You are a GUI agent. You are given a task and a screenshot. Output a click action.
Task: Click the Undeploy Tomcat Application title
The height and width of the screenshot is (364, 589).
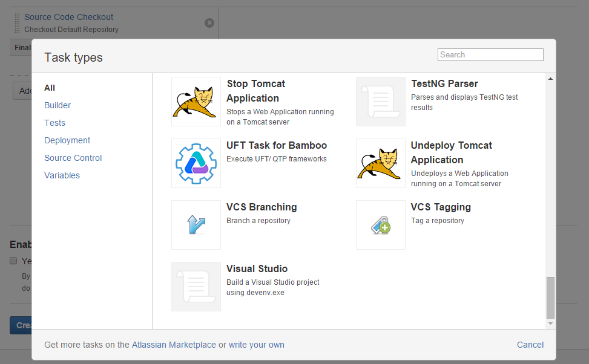coord(451,152)
